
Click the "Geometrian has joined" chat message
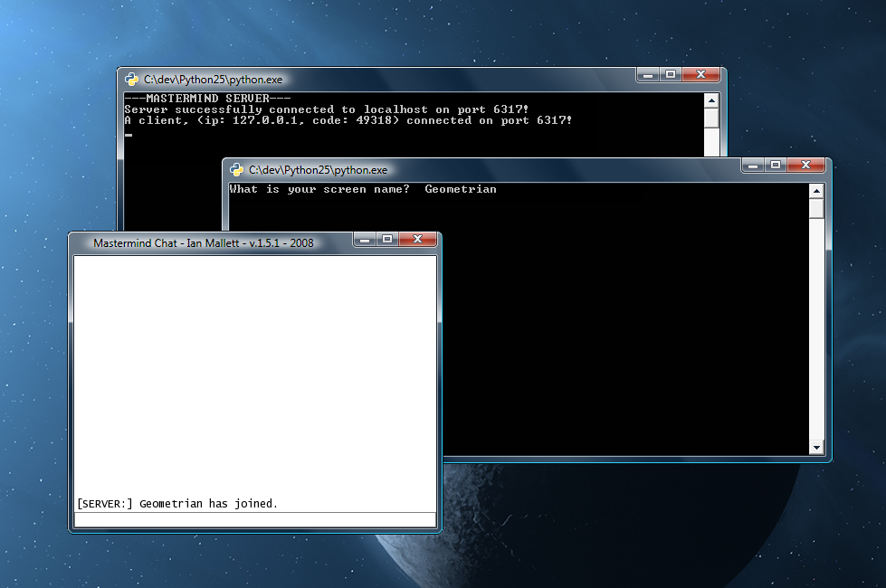pyautogui.click(x=177, y=504)
